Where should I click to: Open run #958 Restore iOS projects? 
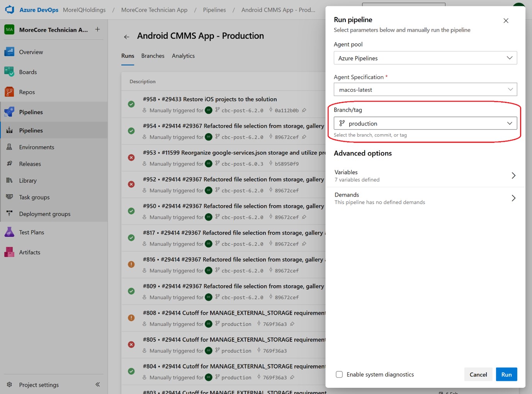click(210, 99)
